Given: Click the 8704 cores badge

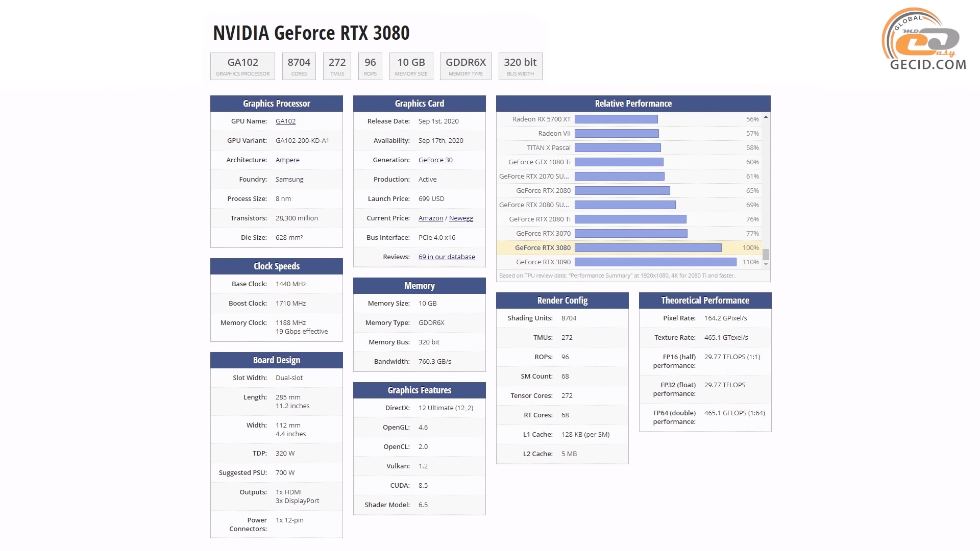Looking at the screenshot, I should pos(299,66).
